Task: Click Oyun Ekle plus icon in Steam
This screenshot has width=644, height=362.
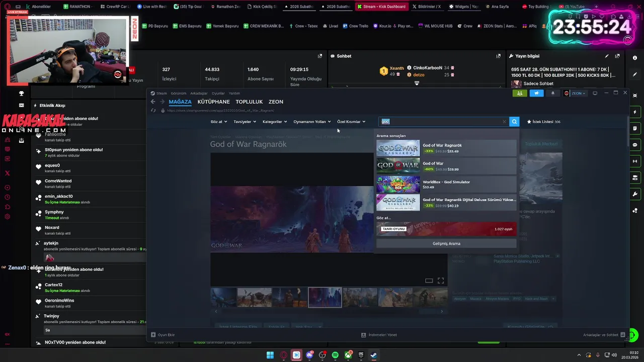Action: pyautogui.click(x=153, y=335)
